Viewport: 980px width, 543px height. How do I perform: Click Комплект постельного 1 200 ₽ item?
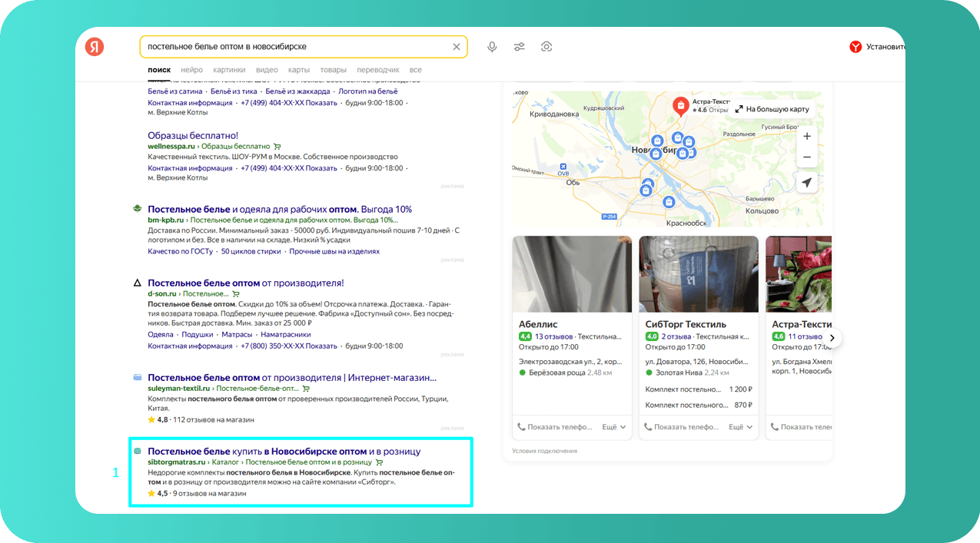pyautogui.click(x=699, y=389)
